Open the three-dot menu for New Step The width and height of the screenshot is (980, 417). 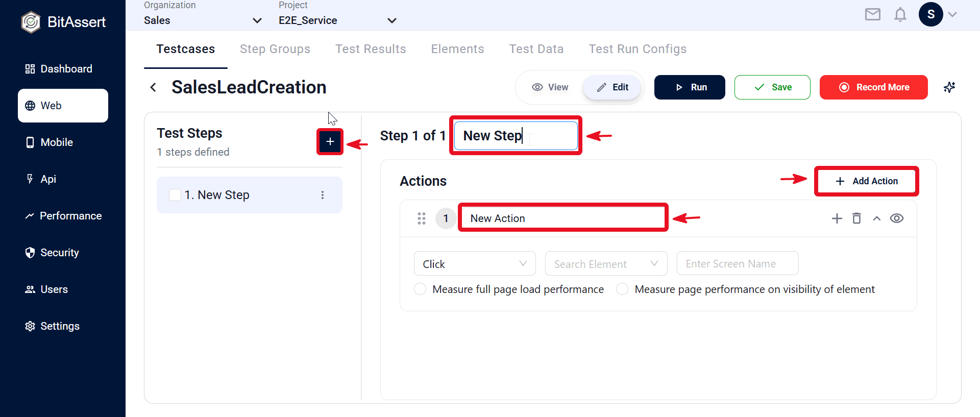coord(323,195)
